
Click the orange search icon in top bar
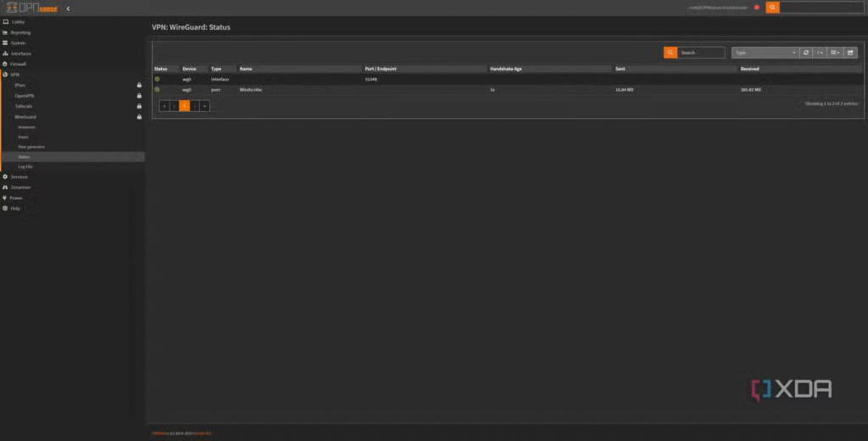point(772,8)
